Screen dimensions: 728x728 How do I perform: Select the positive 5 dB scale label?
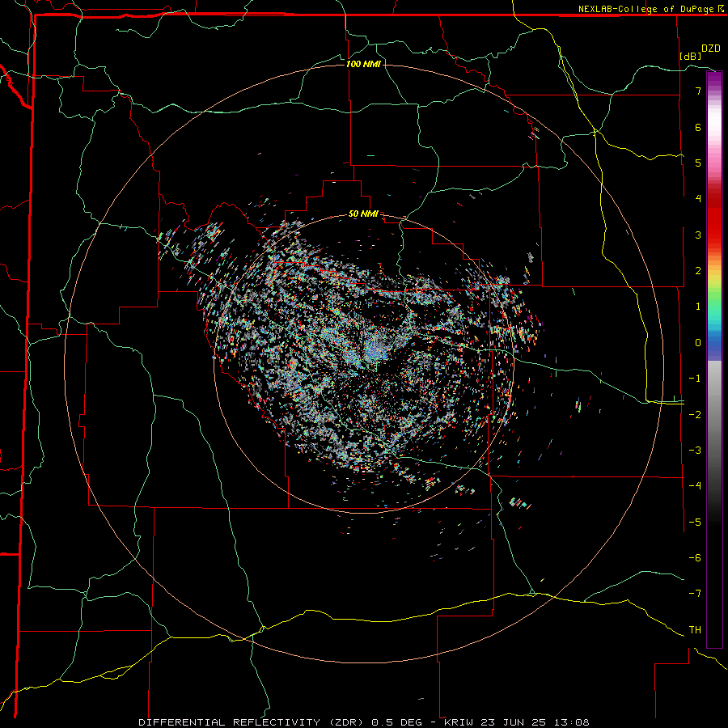[x=698, y=163]
